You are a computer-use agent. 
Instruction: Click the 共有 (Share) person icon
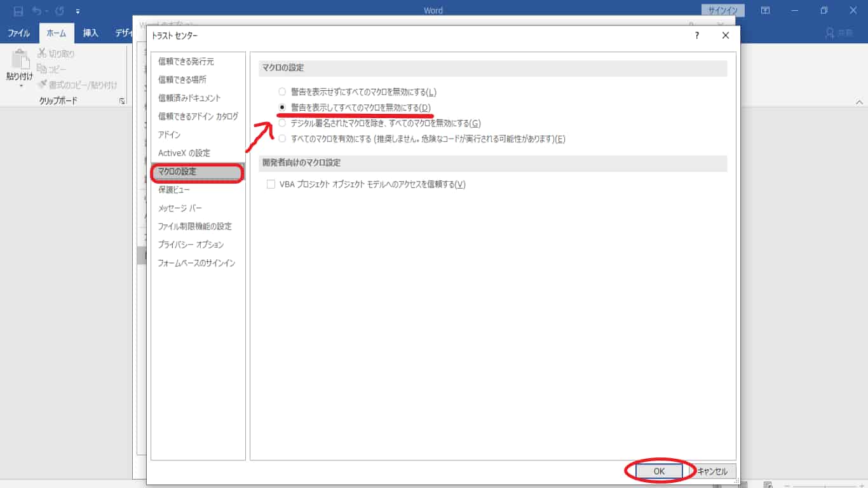point(829,32)
